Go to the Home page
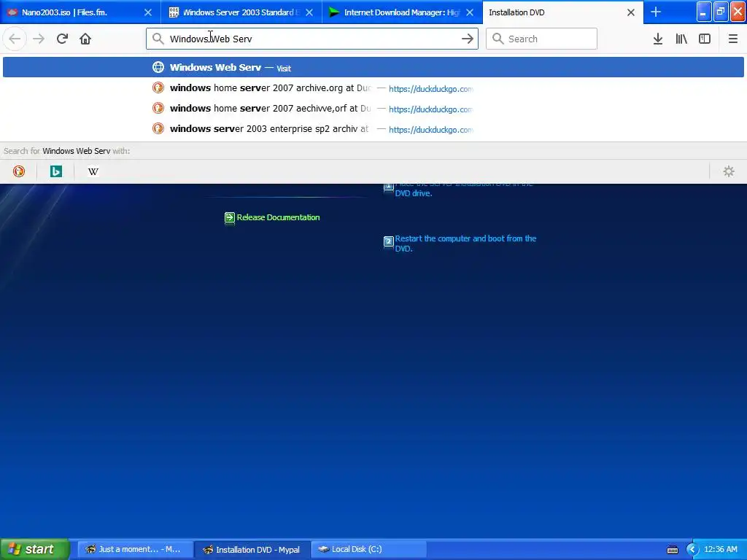This screenshot has height=560, width=747. click(85, 39)
